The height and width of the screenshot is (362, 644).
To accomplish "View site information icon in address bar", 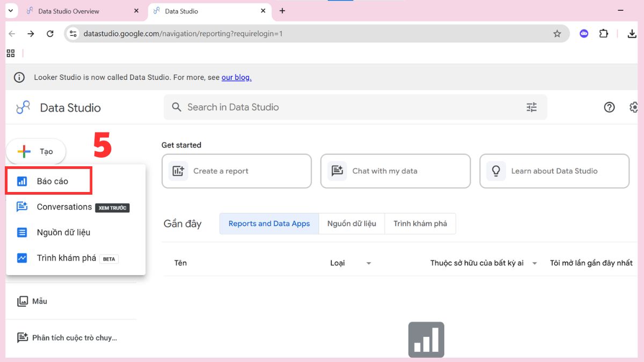I will coord(74,34).
